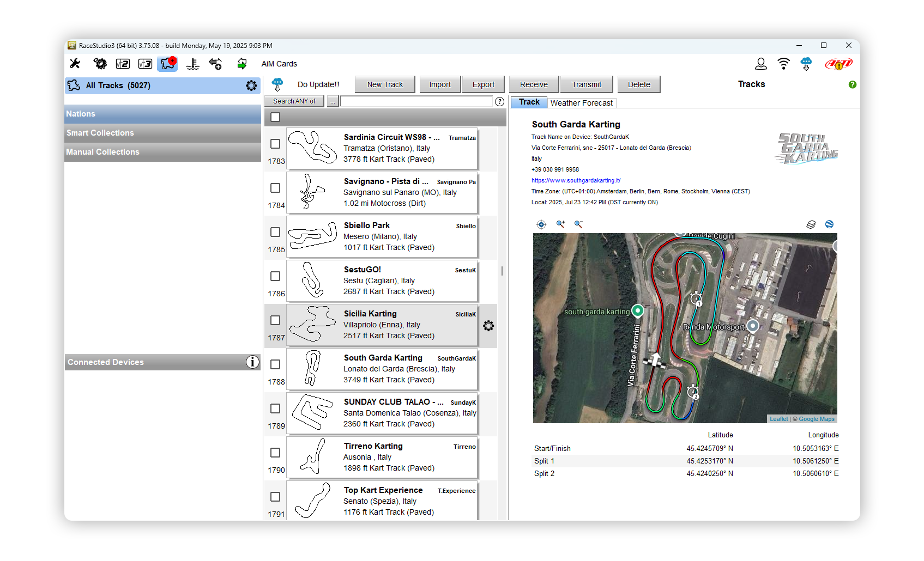Check the Savignano Pista track checkbox

click(x=275, y=188)
